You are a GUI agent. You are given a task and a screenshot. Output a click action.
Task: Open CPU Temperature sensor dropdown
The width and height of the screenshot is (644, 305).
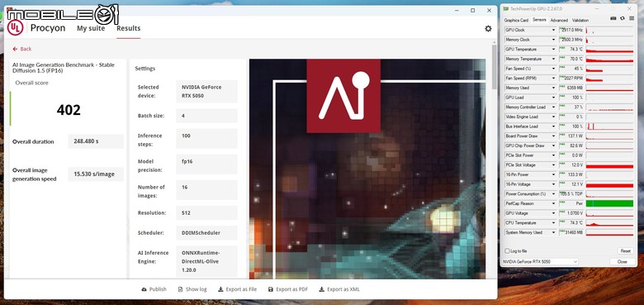(554, 223)
